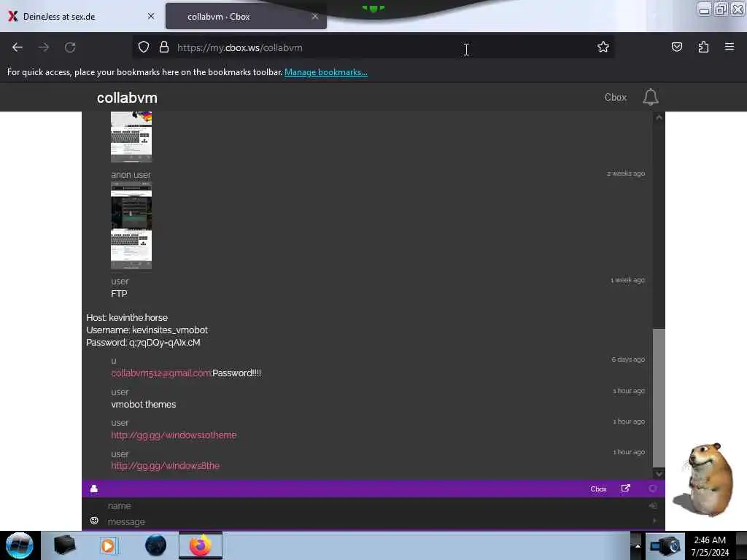Image resolution: width=747 pixels, height=560 pixels.
Task: Open Manage bookmarks link
Action: click(326, 72)
